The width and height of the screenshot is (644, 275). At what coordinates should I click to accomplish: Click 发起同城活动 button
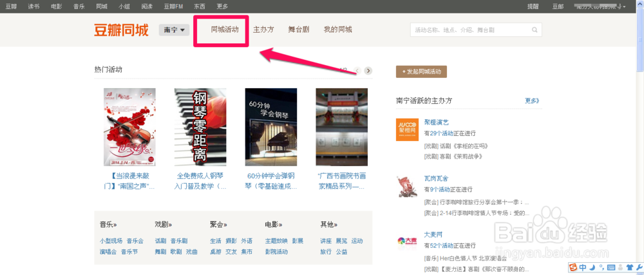[421, 71]
